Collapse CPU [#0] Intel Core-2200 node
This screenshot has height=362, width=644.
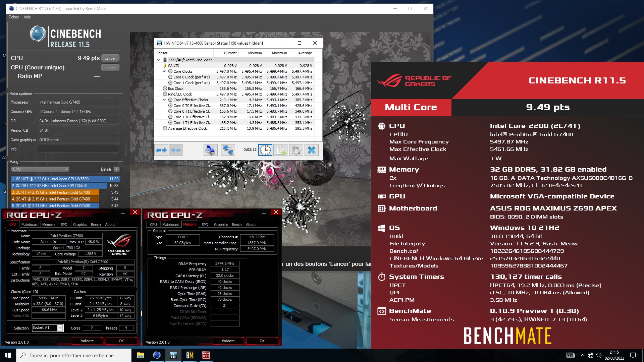pos(159,60)
